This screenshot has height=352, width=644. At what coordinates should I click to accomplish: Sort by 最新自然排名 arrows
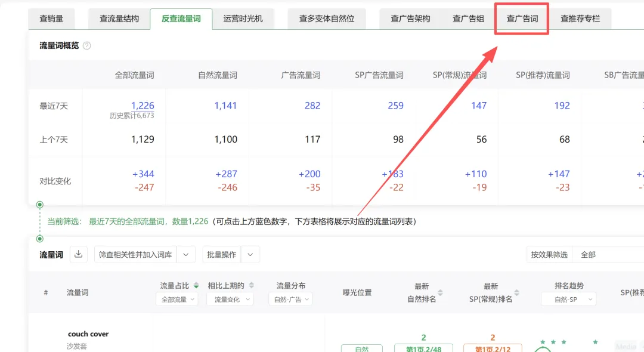click(x=440, y=292)
